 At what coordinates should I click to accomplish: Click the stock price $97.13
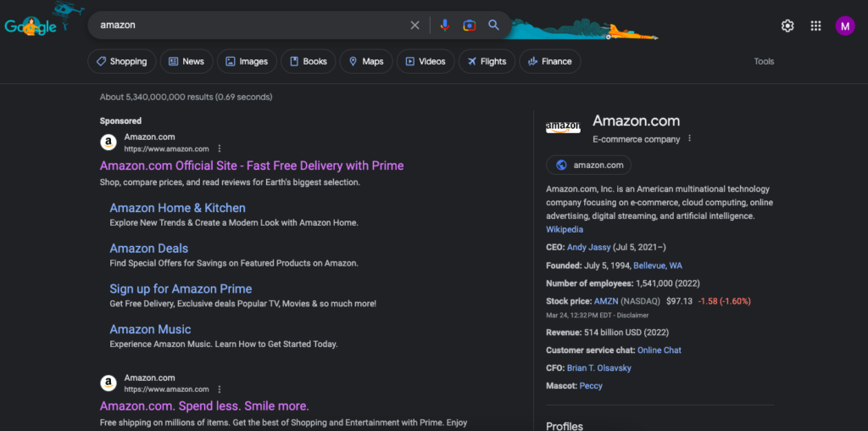click(x=679, y=301)
